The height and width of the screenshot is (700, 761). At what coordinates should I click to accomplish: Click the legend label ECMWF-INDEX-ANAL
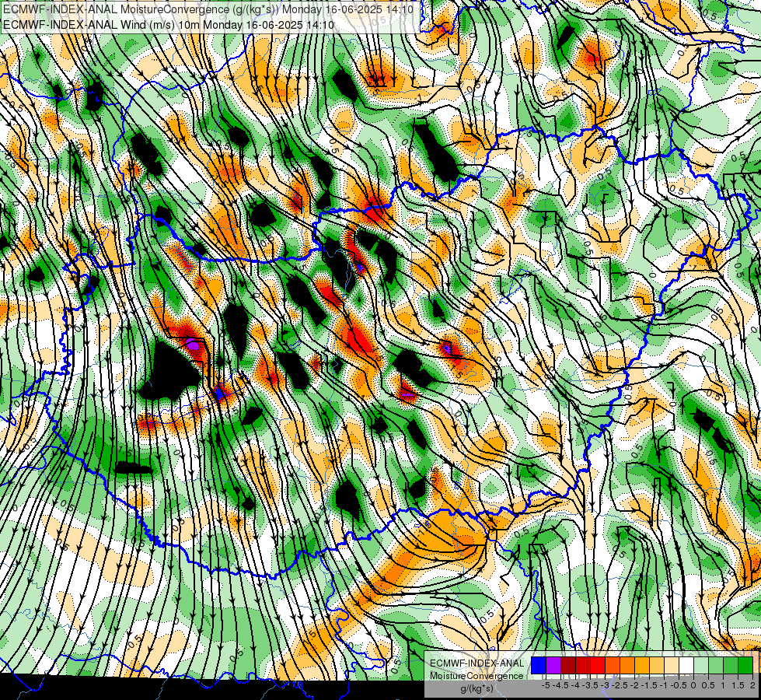pos(477,663)
